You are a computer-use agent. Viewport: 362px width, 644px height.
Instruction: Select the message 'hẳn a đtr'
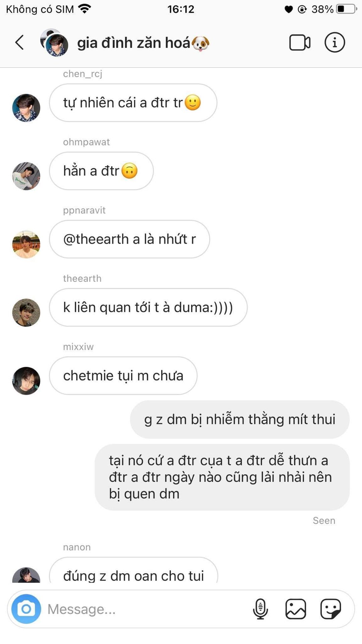click(101, 171)
